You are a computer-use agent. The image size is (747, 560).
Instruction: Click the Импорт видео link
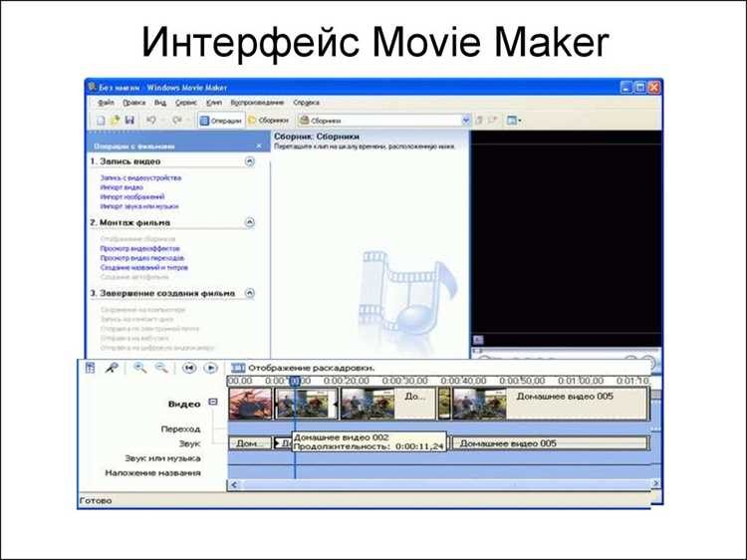click(122, 187)
